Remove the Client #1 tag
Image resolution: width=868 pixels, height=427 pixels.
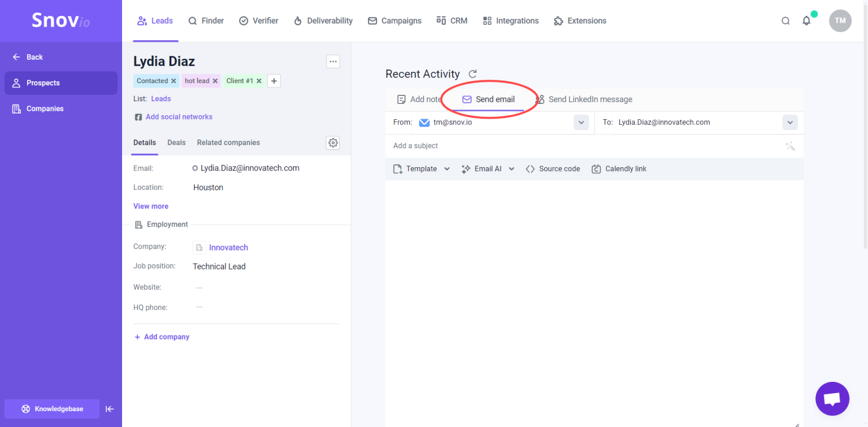point(259,81)
